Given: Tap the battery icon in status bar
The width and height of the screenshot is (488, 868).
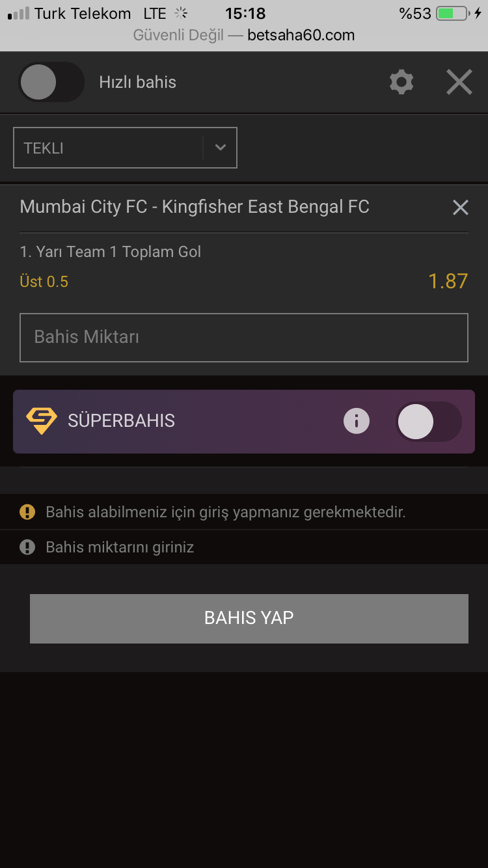Looking at the screenshot, I should coord(454,13).
